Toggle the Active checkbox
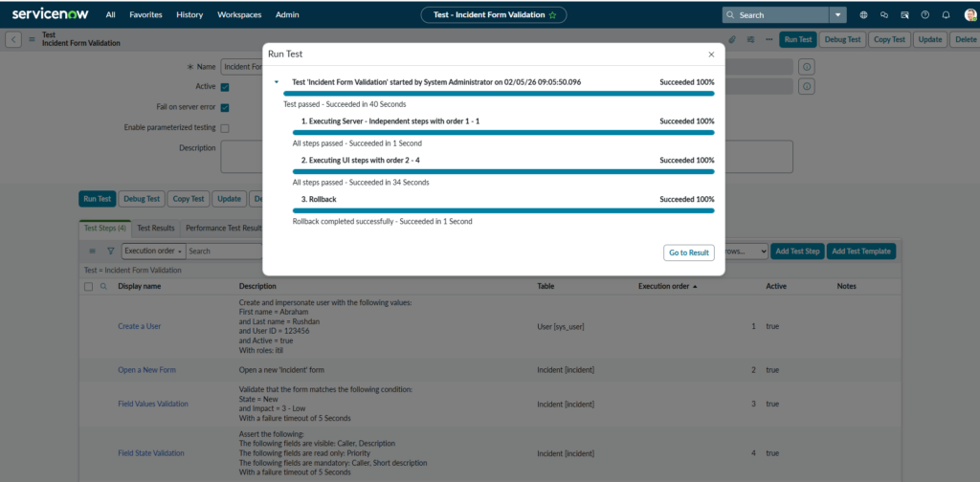This screenshot has width=980, height=482. click(x=225, y=87)
